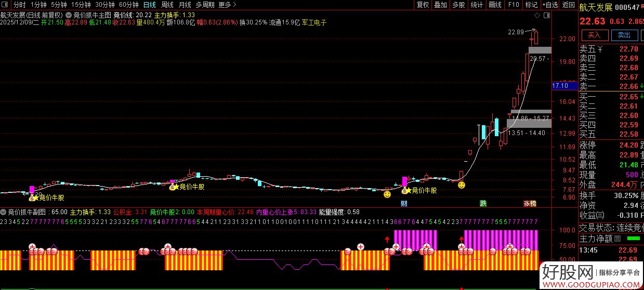Click the 叠加 overlay button

click(441, 5)
